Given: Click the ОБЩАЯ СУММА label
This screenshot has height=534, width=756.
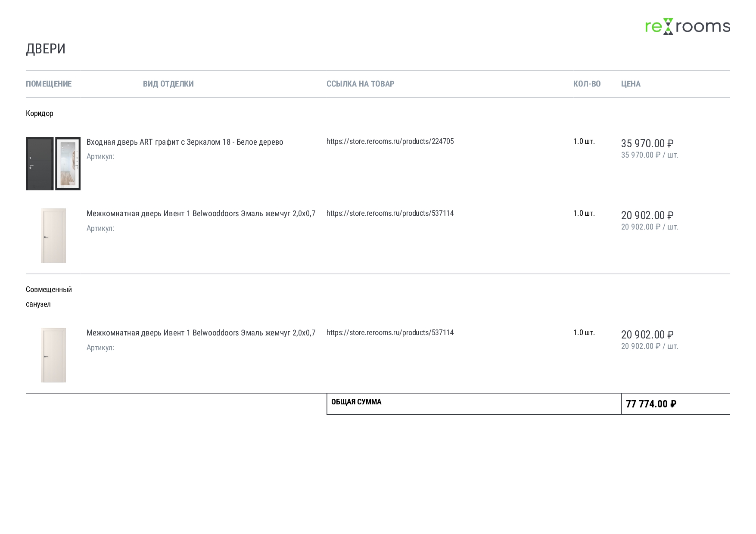Looking at the screenshot, I should [x=356, y=402].
